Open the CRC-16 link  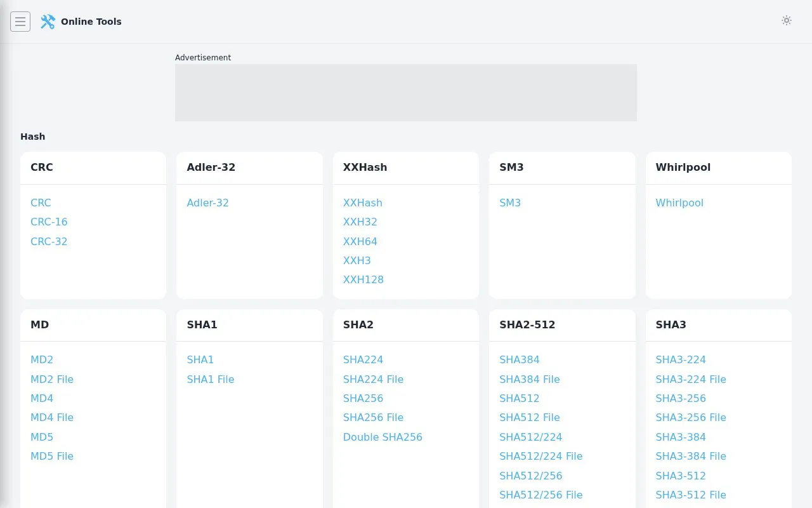click(x=49, y=222)
